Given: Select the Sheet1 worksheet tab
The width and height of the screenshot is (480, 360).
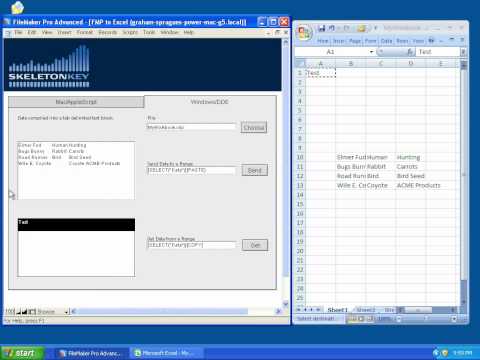Looking at the screenshot, I should (x=337, y=310).
